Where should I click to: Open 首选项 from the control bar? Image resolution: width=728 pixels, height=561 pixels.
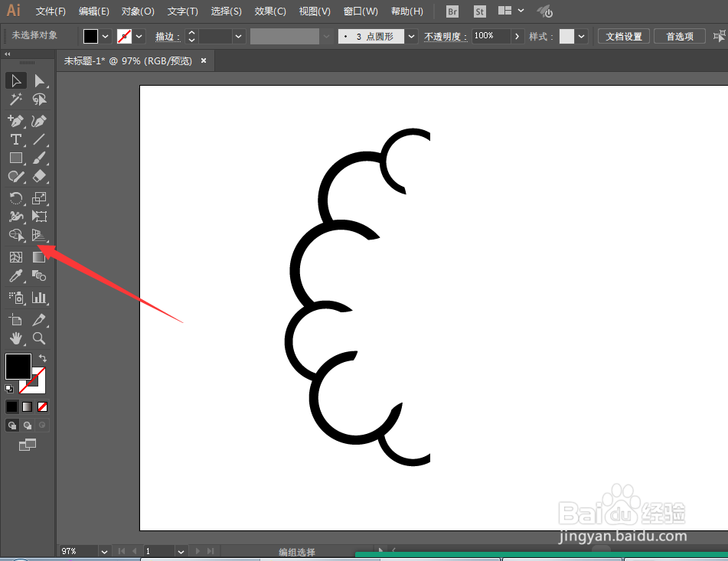pos(679,35)
